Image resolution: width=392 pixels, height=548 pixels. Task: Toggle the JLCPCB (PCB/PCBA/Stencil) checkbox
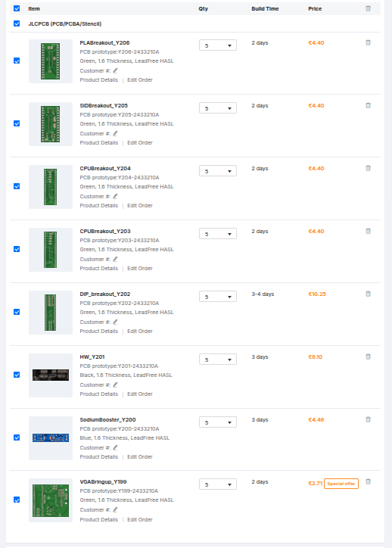17,23
